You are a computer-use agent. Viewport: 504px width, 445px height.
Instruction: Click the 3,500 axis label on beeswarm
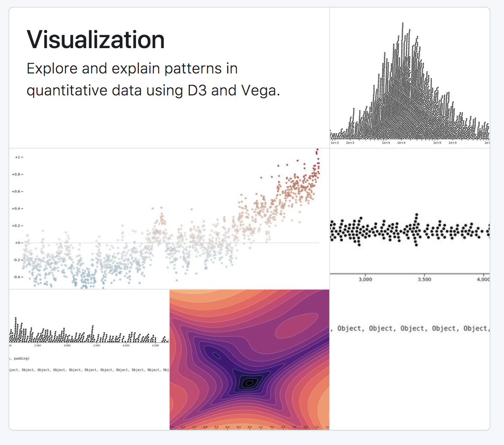coord(424,279)
